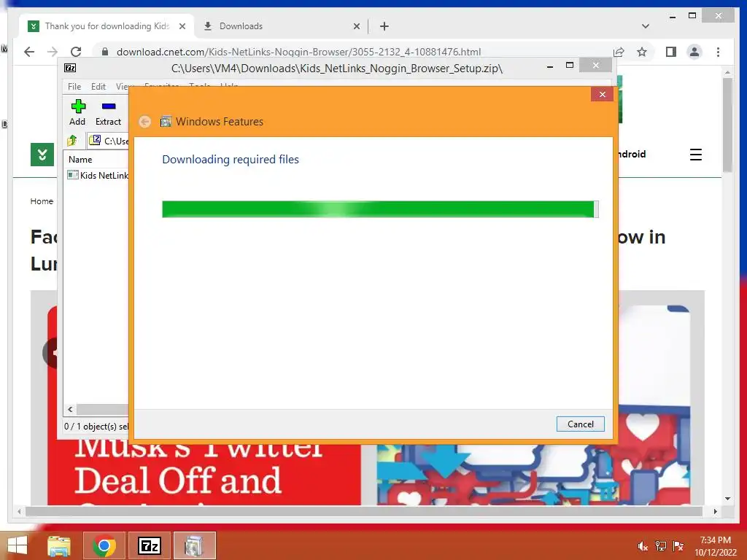Click 7-Zip icon in taskbar
This screenshot has width=747, height=560.
click(149, 545)
